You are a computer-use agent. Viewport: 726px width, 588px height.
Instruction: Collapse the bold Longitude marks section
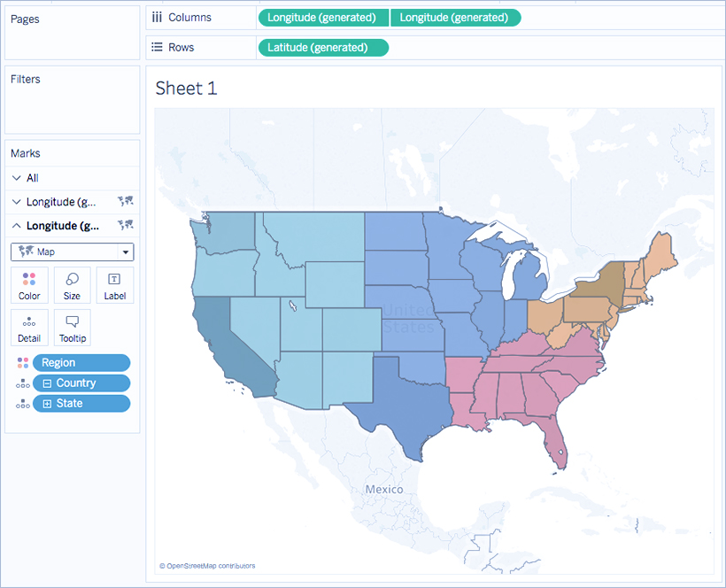17,226
